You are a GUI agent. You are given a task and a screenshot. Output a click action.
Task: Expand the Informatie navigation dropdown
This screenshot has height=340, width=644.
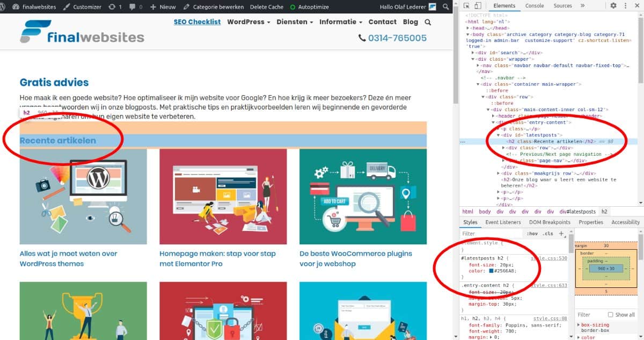click(x=341, y=22)
